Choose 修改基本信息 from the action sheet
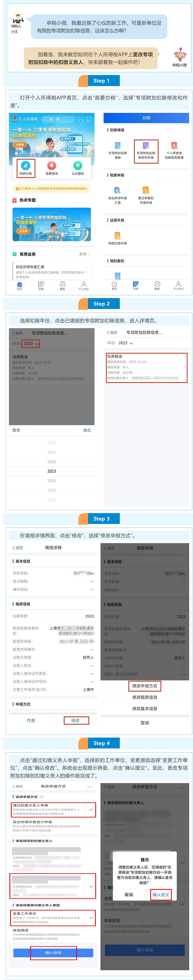The height and width of the screenshot is (980, 193). point(144,708)
